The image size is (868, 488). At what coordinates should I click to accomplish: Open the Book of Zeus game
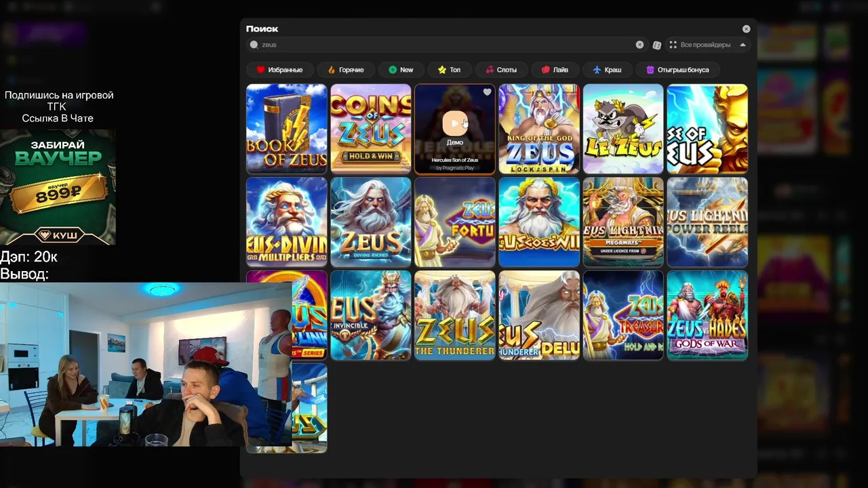287,129
